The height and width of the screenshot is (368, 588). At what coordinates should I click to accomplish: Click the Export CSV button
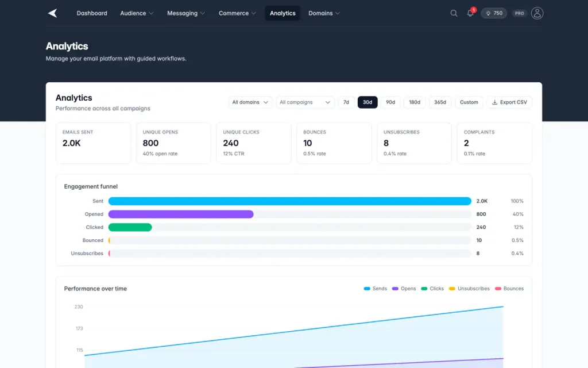coord(509,102)
